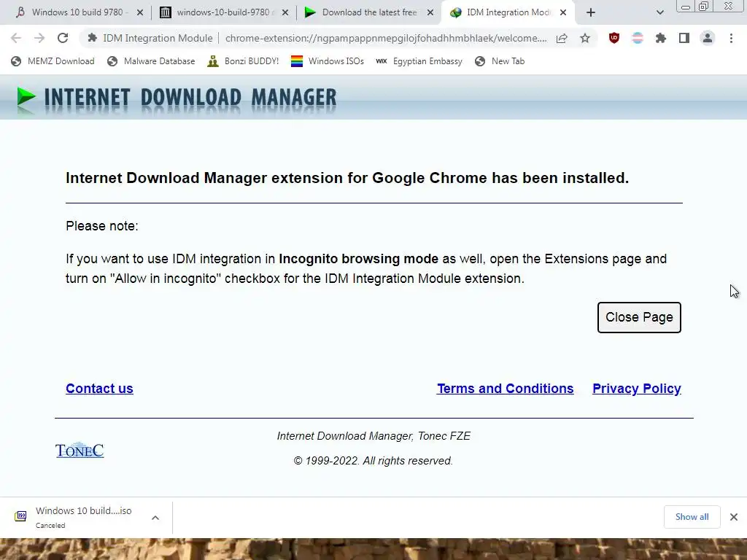This screenshot has height=560, width=747.
Task: Open the Malware Database bookmark
Action: [152, 61]
